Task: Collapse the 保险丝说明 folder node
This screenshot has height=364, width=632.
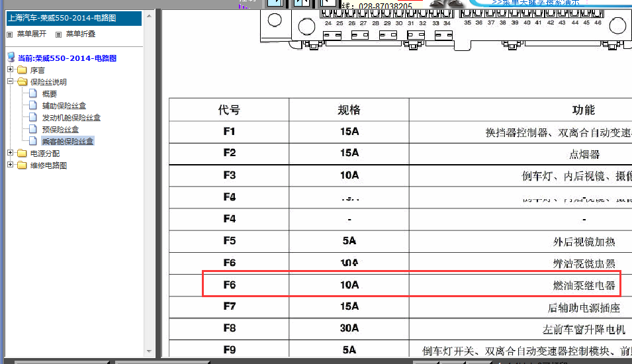Action: tap(11, 81)
